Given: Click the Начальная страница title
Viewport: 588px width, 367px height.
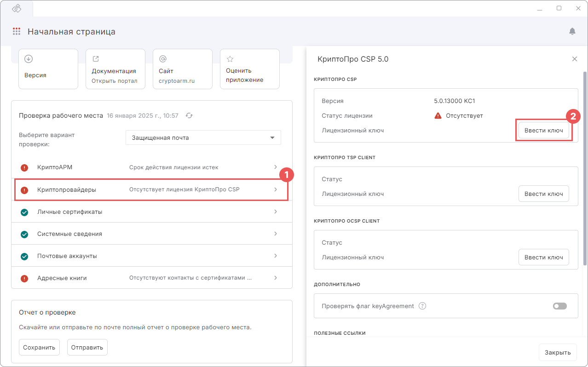Looking at the screenshot, I should [x=71, y=32].
